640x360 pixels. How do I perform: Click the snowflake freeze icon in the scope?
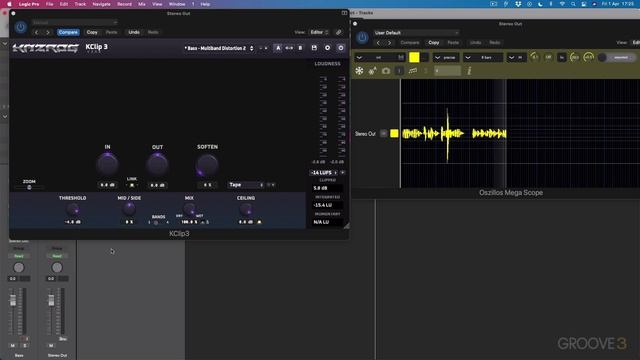[359, 71]
